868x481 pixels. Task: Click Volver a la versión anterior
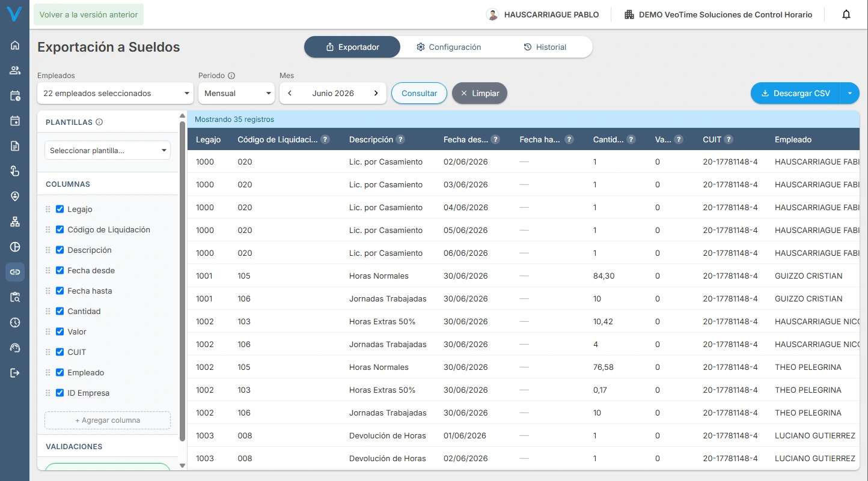[88, 14]
